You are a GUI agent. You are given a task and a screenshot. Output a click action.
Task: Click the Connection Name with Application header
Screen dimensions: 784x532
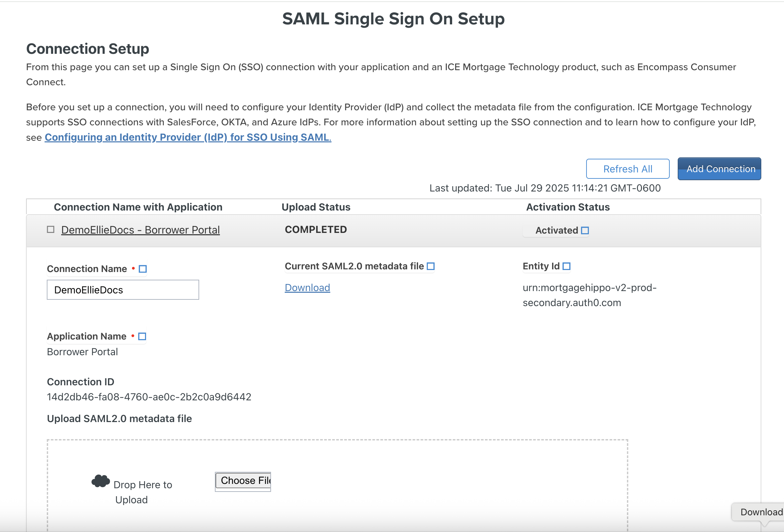coord(138,207)
